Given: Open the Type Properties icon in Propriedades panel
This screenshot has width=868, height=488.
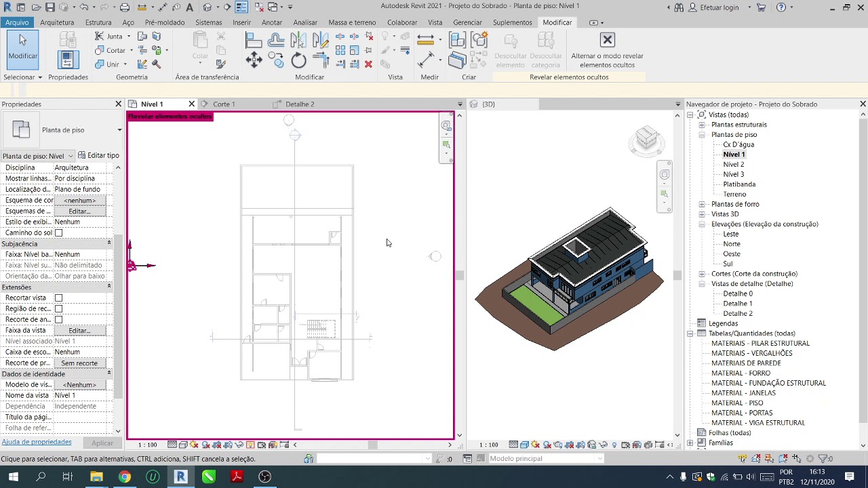Looking at the screenshot, I should (x=68, y=41).
